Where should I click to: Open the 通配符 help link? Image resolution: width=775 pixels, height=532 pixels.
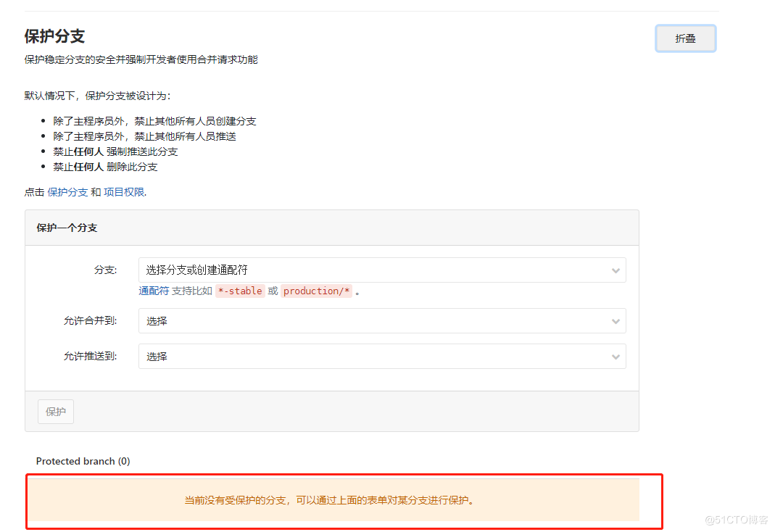click(x=154, y=291)
